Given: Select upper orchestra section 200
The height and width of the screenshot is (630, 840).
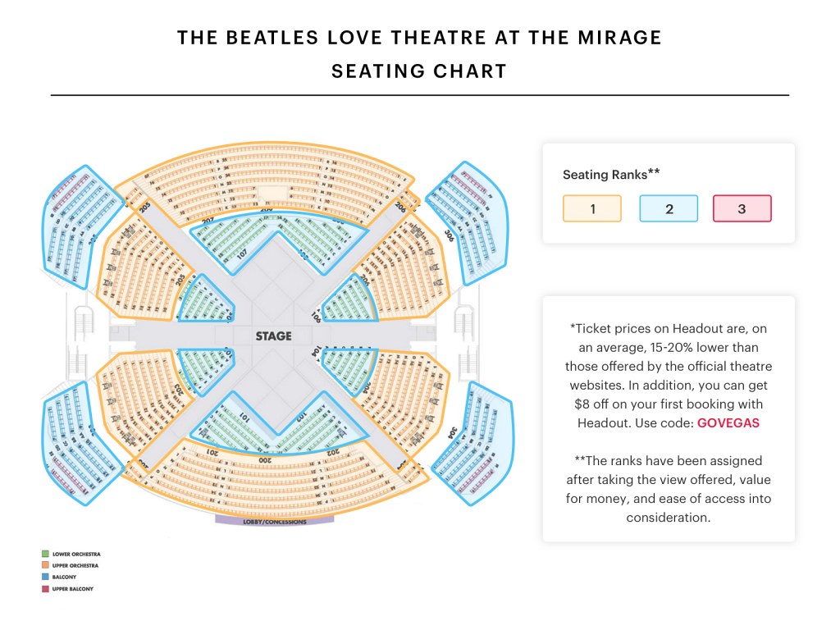Looking at the screenshot, I should pos(265,460).
